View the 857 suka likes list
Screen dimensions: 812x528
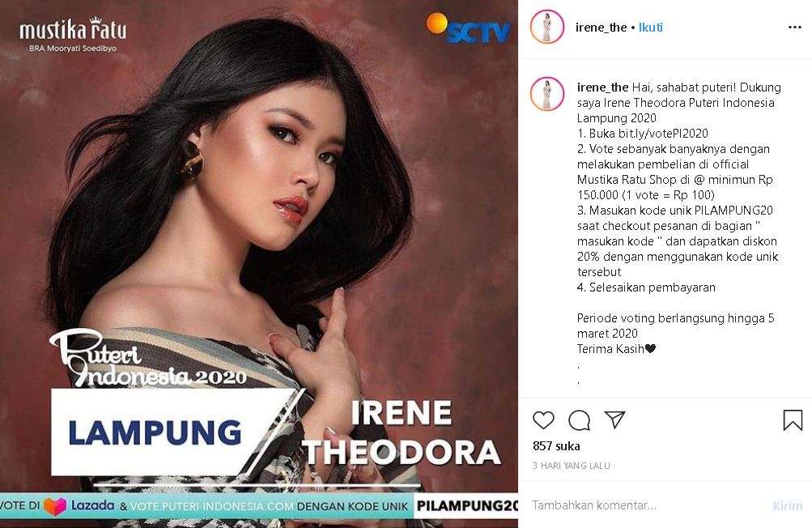point(556,446)
